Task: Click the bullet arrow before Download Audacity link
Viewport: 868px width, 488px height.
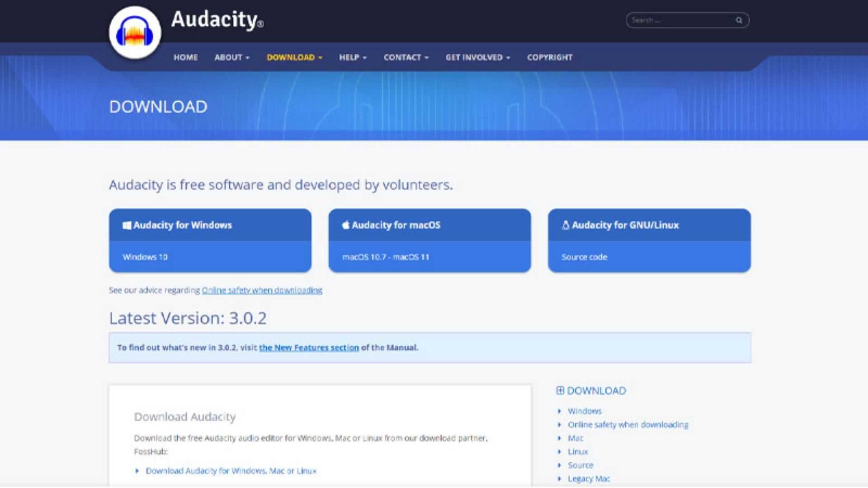Action: [137, 471]
